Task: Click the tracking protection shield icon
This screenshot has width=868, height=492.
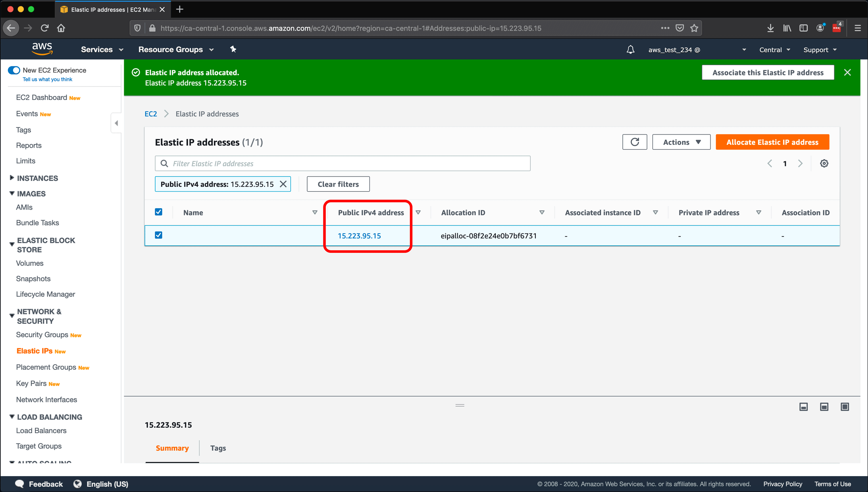Action: tap(137, 28)
